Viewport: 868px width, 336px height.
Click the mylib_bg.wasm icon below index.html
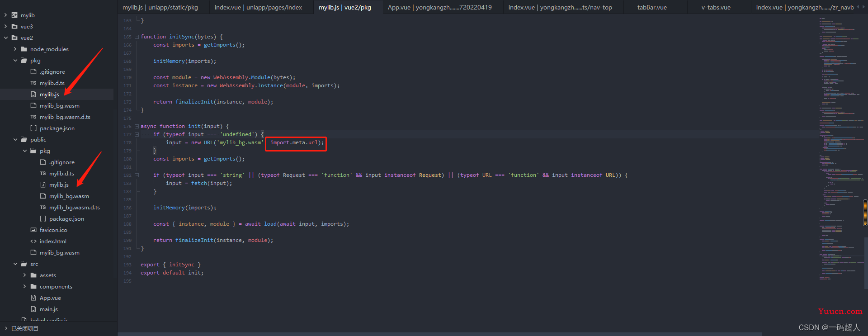click(33, 252)
